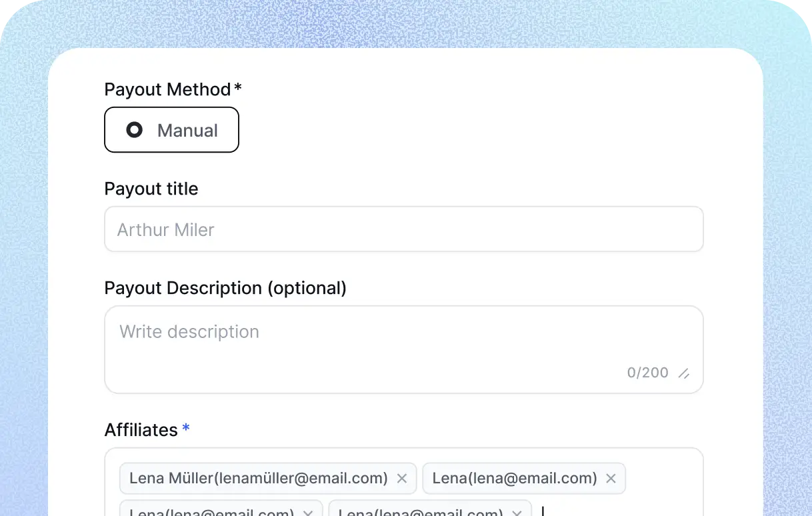Screen dimensions: 812x516
Task: Click the Payout title input field
Action: click(x=403, y=229)
